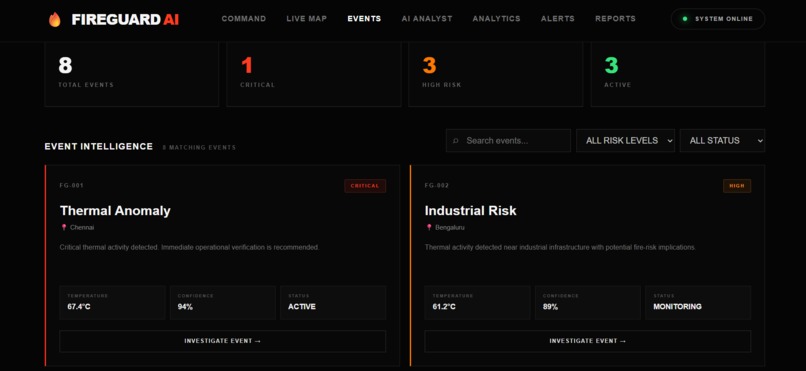806x371 pixels.
Task: Click the FIREGUARD AI brand name
Action: (125, 20)
